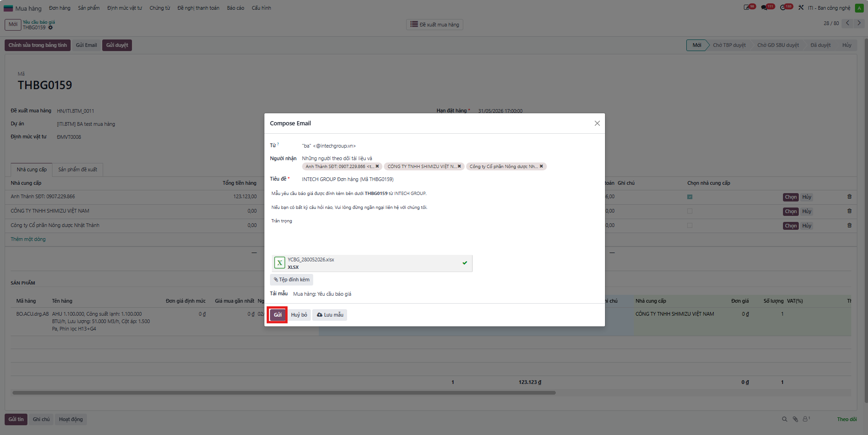The width and height of the screenshot is (868, 435).
Task: Open the Báo cáo menu
Action: tap(236, 8)
